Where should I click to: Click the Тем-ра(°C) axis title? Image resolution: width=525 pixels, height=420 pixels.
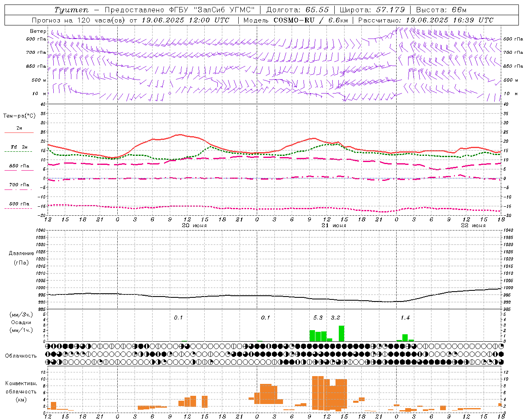19,116
